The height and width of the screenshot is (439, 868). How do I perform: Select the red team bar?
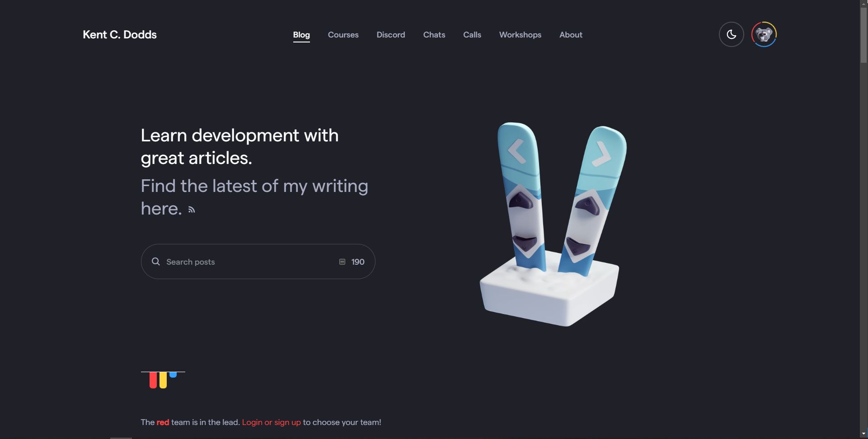pos(153,380)
